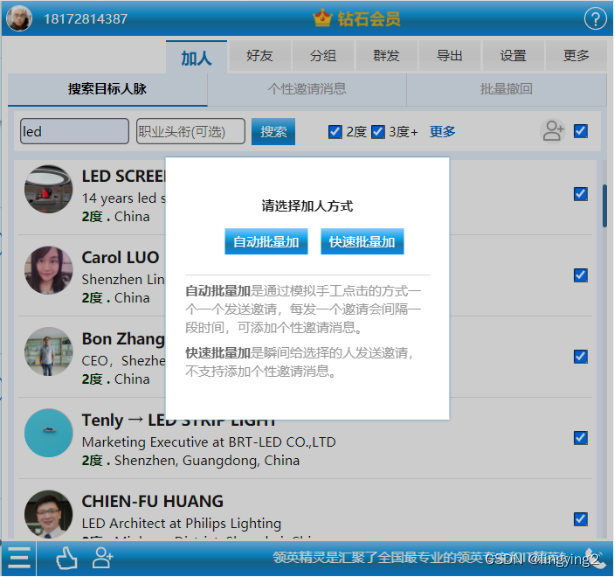This screenshot has height=577, width=615.
Task: Select the 批量撤回 sub-tab
Action: 506,89
